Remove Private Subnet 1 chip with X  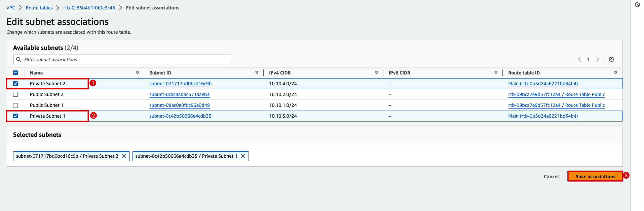coord(243,156)
